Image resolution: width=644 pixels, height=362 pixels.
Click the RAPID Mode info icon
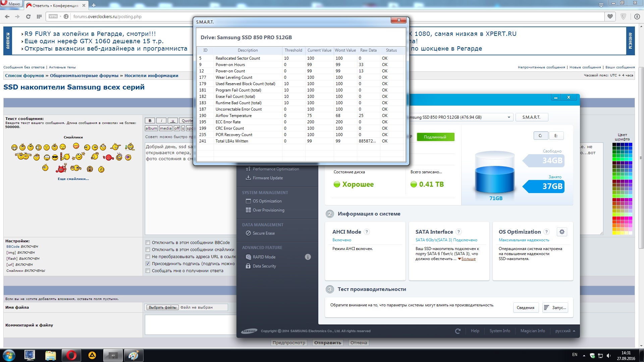[x=308, y=257]
